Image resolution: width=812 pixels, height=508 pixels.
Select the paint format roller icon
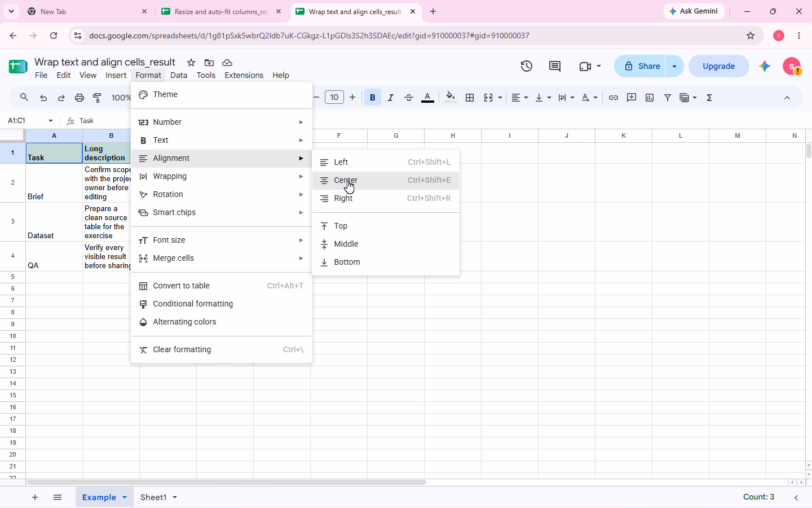click(x=98, y=98)
